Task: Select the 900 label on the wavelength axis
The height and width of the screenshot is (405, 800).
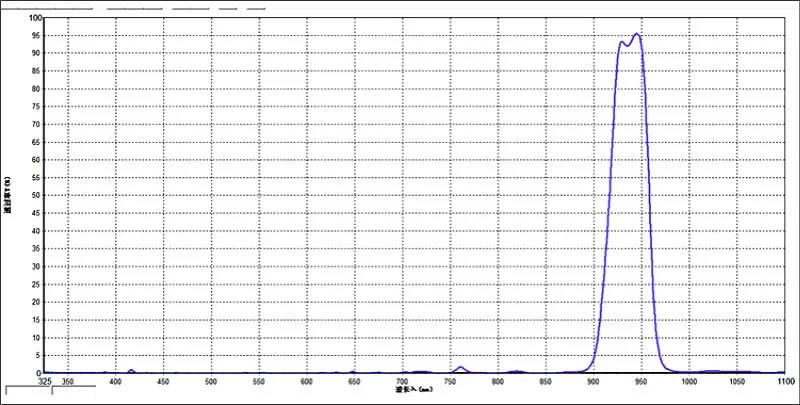Action: [593, 381]
